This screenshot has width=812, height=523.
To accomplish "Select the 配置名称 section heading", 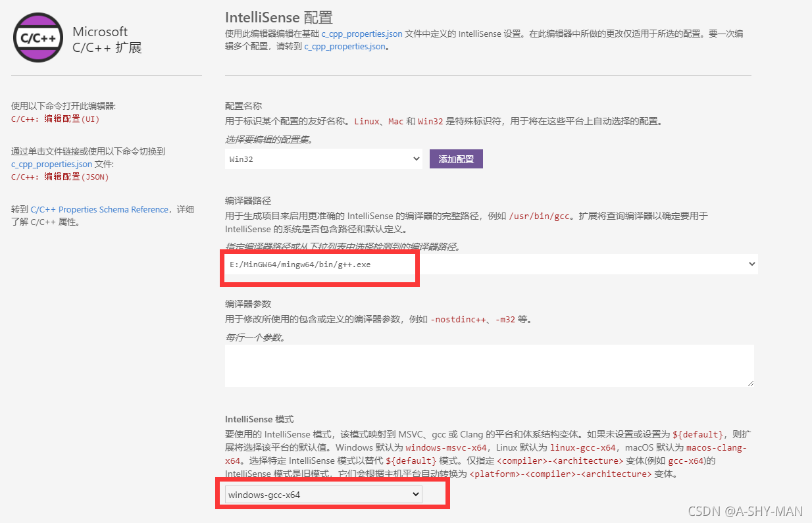I will tap(243, 106).
